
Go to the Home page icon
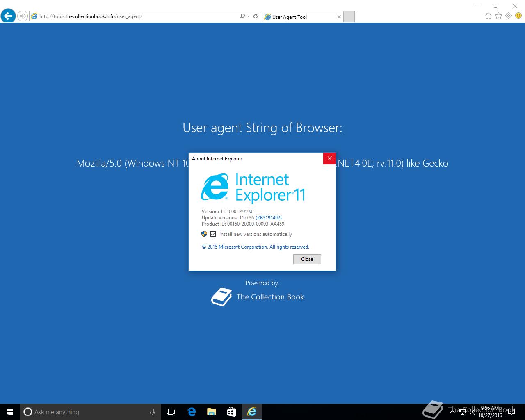488,16
